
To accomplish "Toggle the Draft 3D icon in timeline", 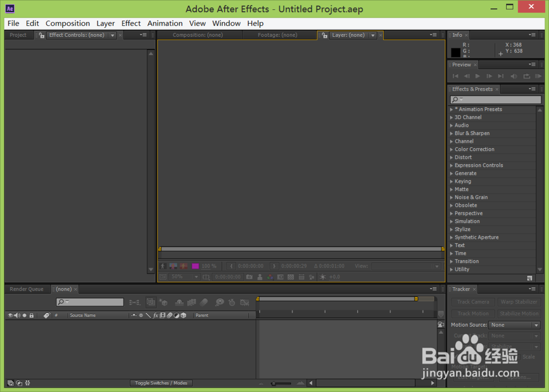I will 163,303.
